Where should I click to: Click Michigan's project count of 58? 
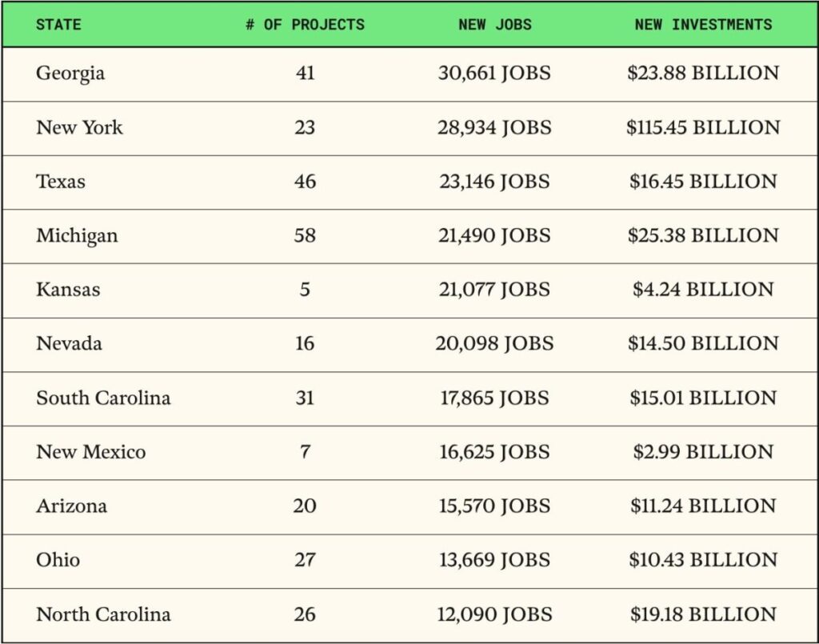[x=305, y=235]
